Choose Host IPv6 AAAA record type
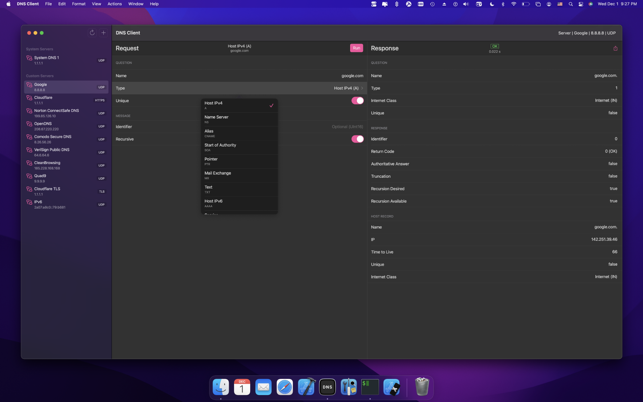The image size is (643, 402). [x=239, y=203]
